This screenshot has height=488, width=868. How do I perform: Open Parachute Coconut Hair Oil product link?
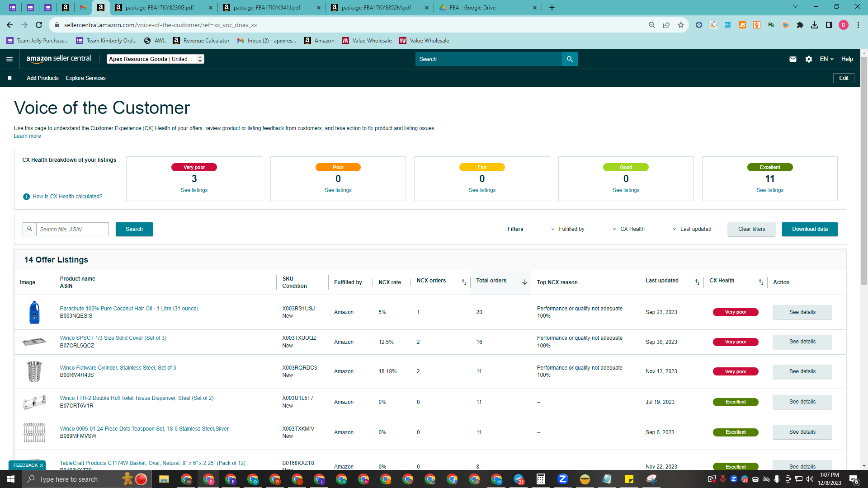tap(129, 309)
